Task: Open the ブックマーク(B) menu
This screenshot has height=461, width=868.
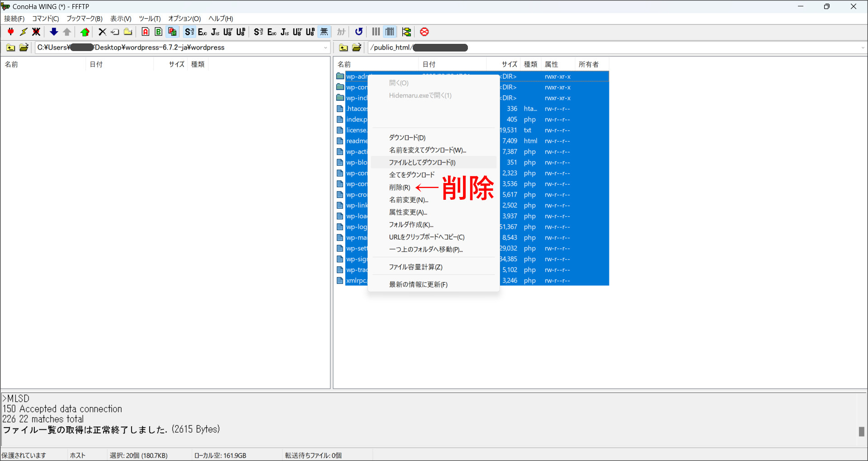Action: (x=85, y=19)
